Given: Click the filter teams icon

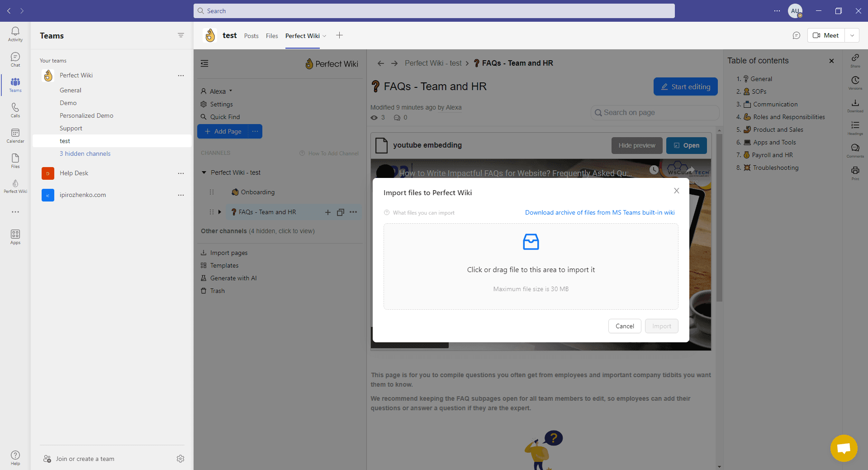Looking at the screenshot, I should (x=181, y=35).
